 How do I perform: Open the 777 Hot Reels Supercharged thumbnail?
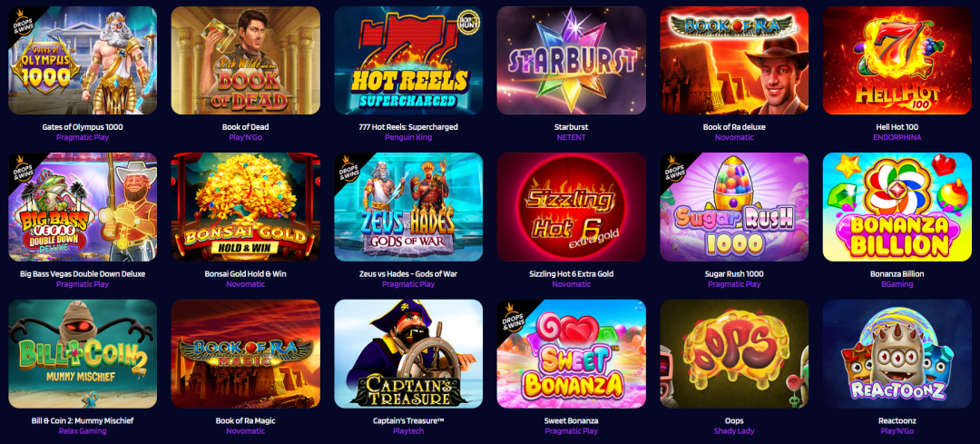point(408,61)
